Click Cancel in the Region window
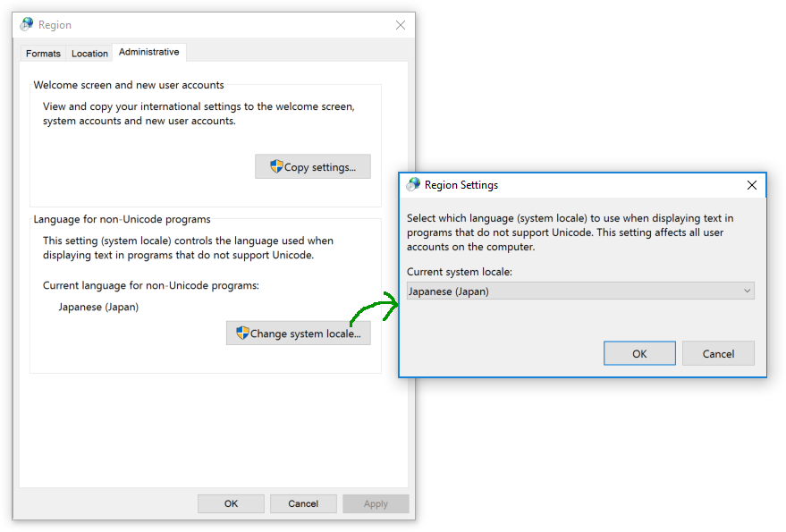 pyautogui.click(x=303, y=503)
